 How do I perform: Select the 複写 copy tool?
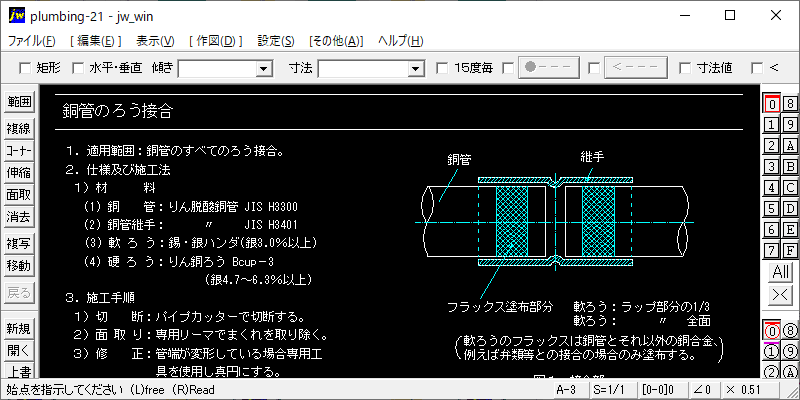pyautogui.click(x=19, y=244)
